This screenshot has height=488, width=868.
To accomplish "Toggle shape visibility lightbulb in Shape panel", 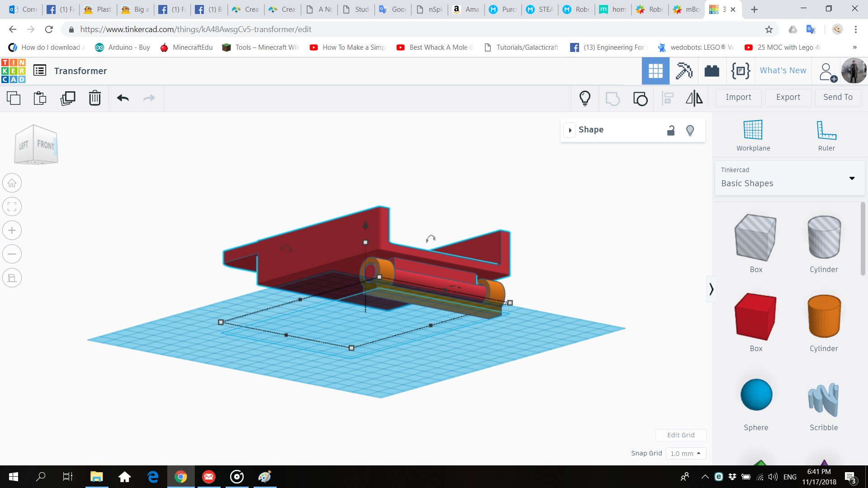I will 690,130.
